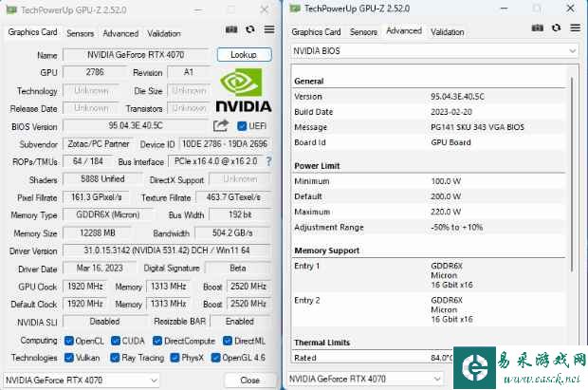Click the Build Date value 2023-02-20

tap(451, 112)
